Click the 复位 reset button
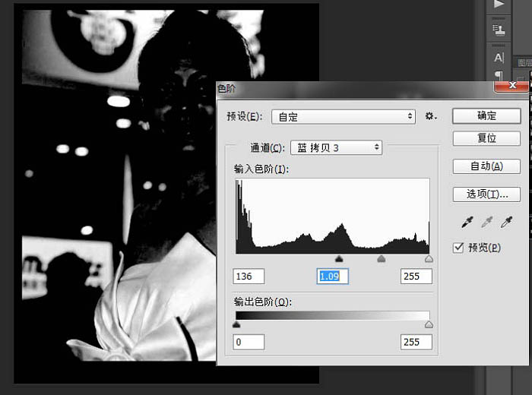Viewport: 532px width, 395px height. pyautogui.click(x=486, y=139)
